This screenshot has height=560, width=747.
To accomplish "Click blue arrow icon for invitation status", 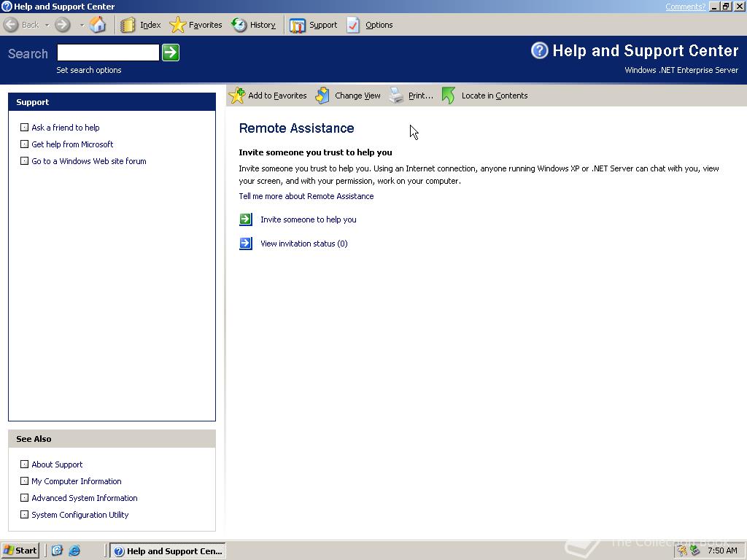I will [x=246, y=244].
